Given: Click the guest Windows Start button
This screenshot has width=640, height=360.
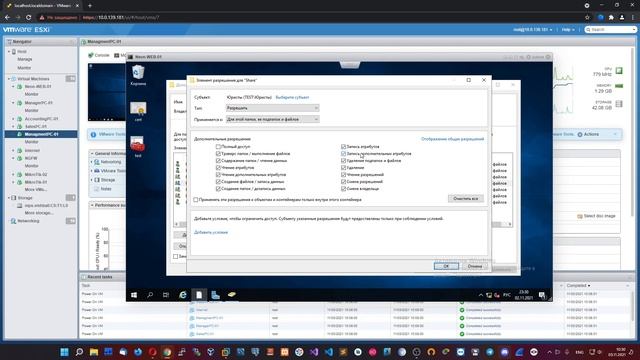Looking at the screenshot, I should [134, 295].
